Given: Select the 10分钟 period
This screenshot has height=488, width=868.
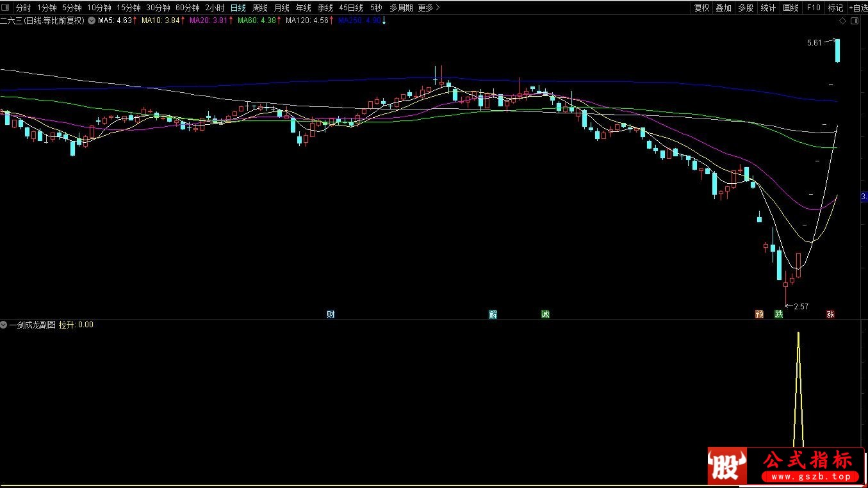Looking at the screenshot, I should (x=99, y=8).
